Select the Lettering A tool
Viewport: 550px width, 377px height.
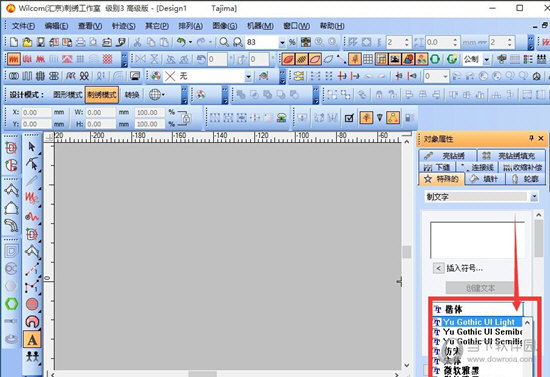pos(32,339)
